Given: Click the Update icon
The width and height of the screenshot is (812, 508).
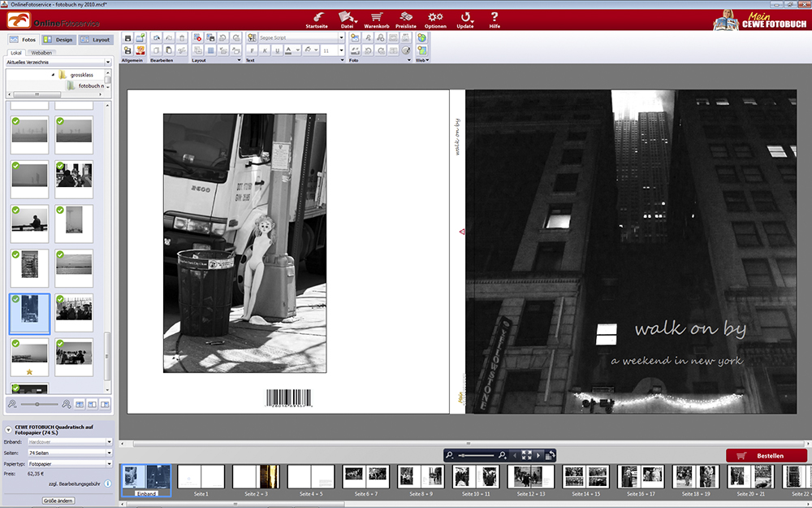Looking at the screenshot, I should 465,20.
